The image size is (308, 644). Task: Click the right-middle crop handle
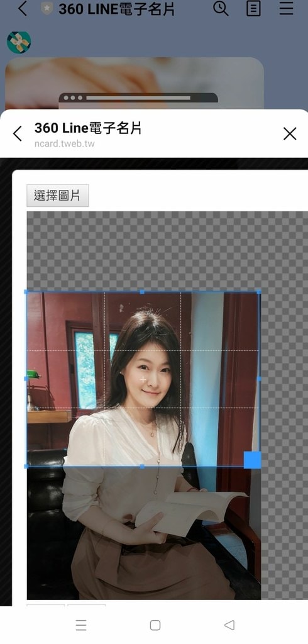tap(259, 379)
